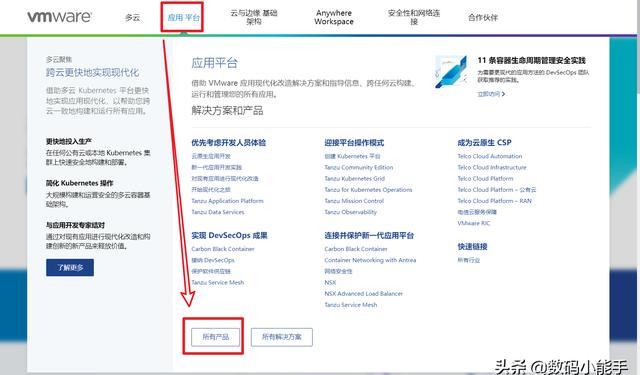Viewport: 640px width, 375px height.
Task: Click the 与应用开发专家结对 heading
Action: (x=76, y=225)
